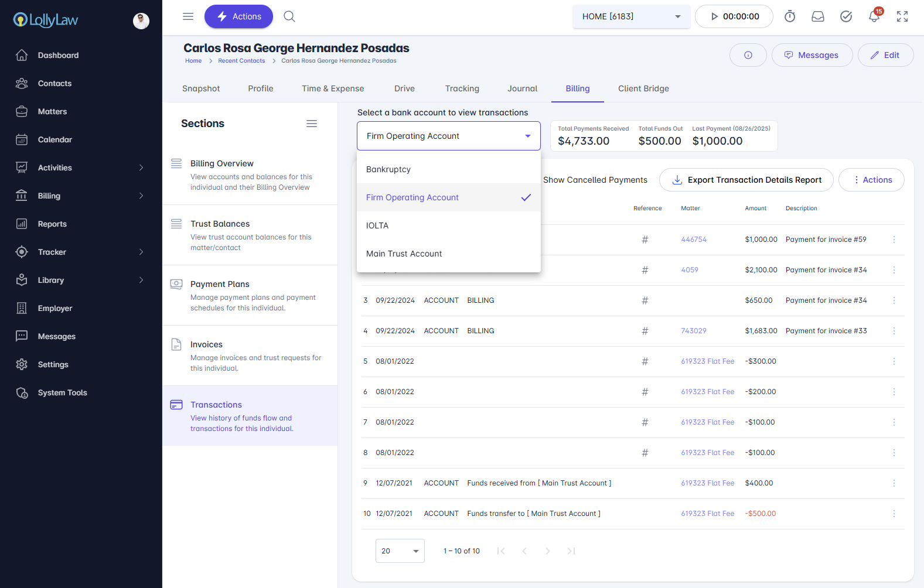The width and height of the screenshot is (924, 588).
Task: Open the rows per page dropdown
Action: pos(400,551)
